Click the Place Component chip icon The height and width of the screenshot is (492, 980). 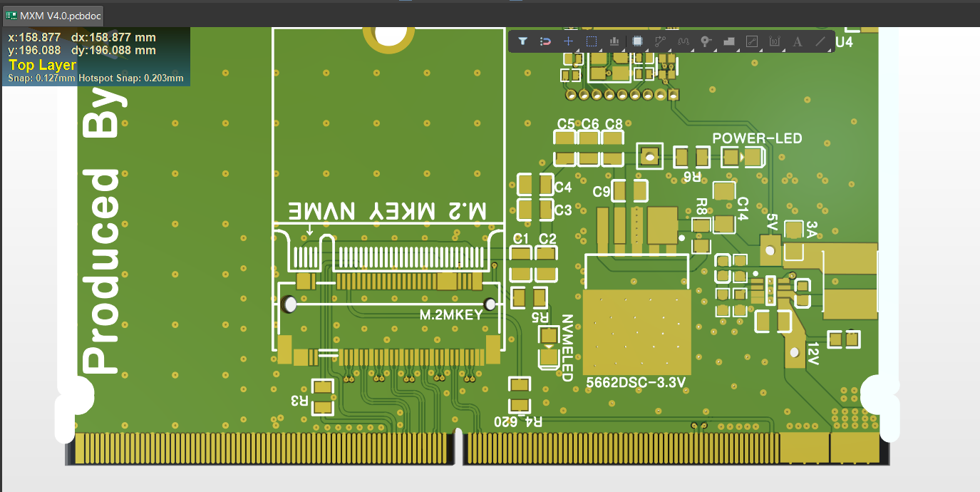(x=638, y=41)
